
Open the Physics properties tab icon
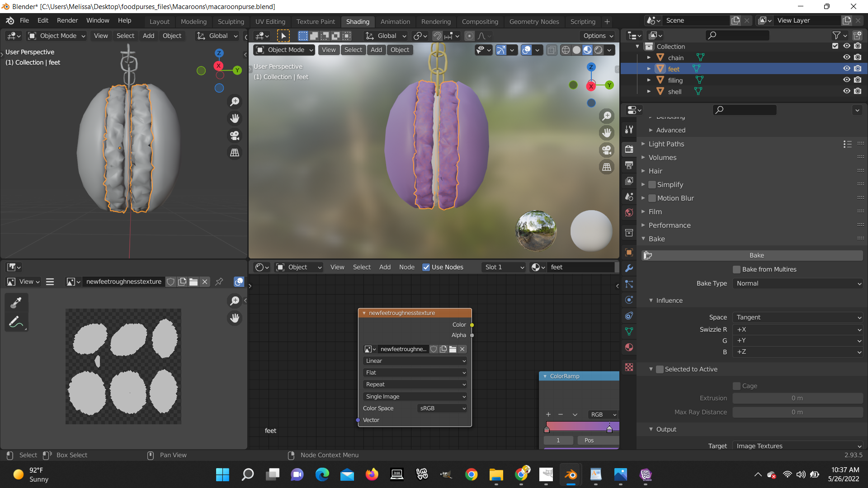pyautogui.click(x=629, y=300)
